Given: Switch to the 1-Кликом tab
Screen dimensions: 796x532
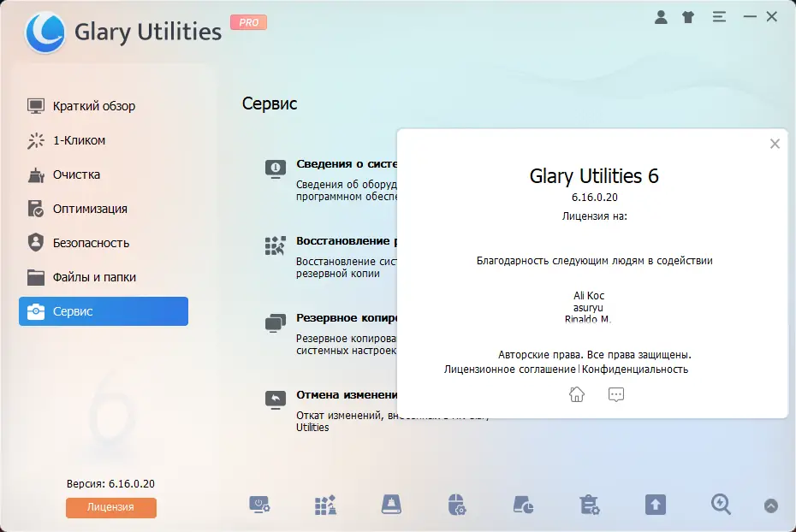Looking at the screenshot, I should 104,140.
